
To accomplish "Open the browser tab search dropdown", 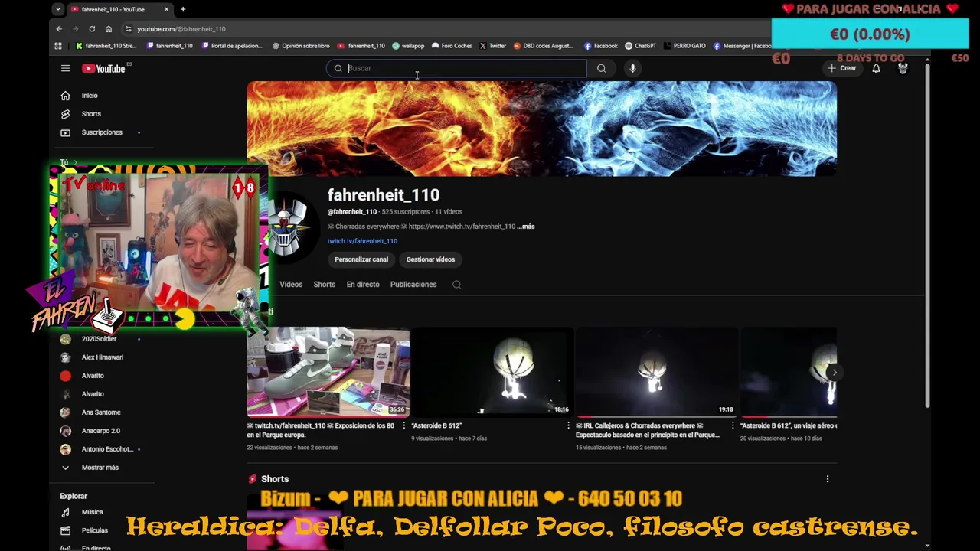I will [x=57, y=9].
